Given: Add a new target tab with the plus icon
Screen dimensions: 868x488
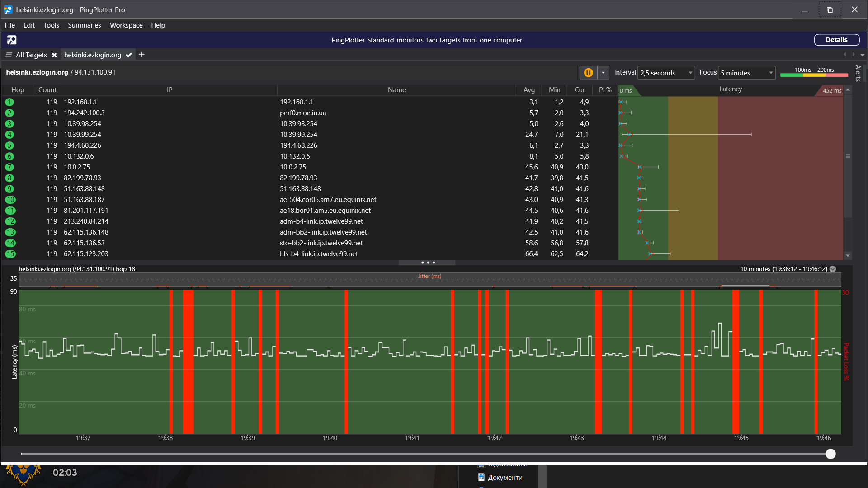Looking at the screenshot, I should pos(142,54).
